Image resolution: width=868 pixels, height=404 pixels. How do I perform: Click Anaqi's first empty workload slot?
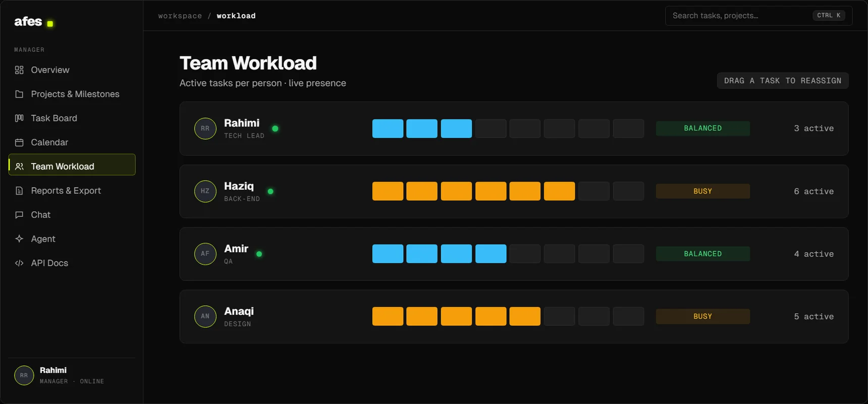click(559, 316)
